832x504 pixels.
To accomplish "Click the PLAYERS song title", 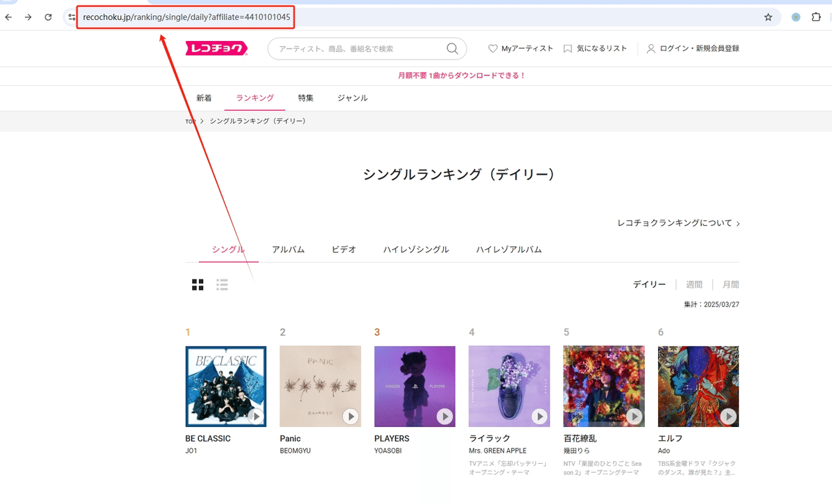I will [392, 438].
